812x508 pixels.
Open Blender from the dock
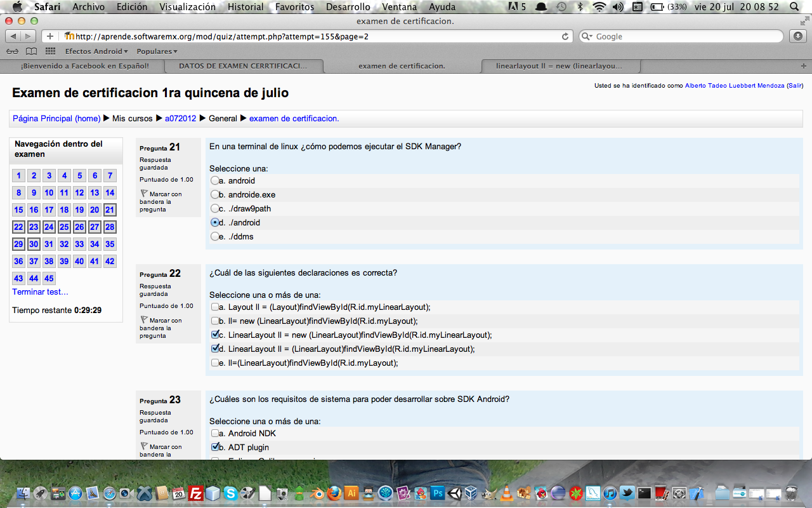317,493
